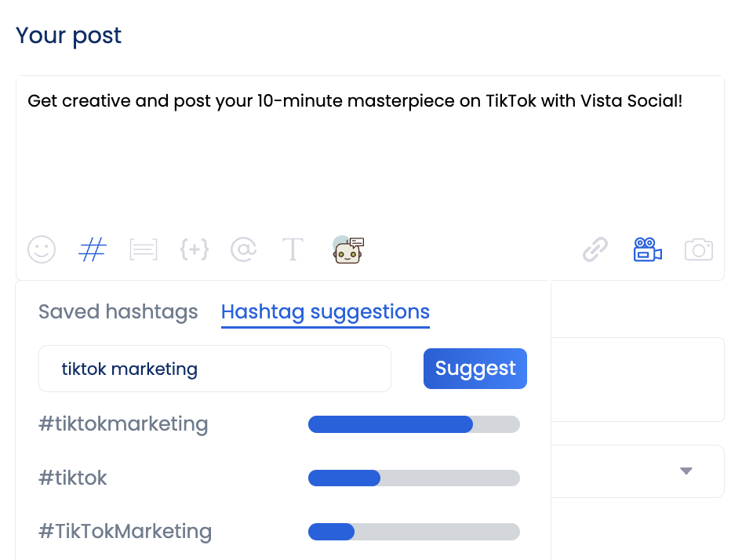Expand the dropdown arrow on the right
This screenshot has height=560, width=742.
(686, 471)
